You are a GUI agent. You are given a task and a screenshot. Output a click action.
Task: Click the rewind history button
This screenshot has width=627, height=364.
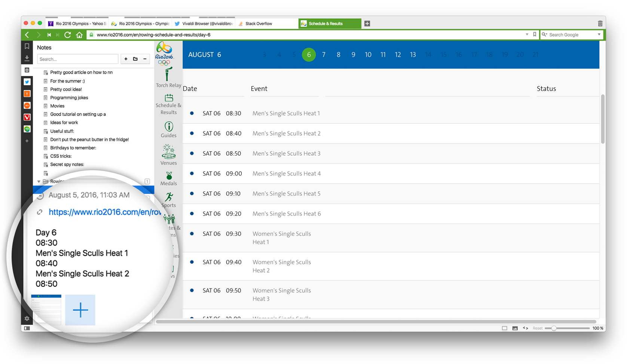(49, 35)
